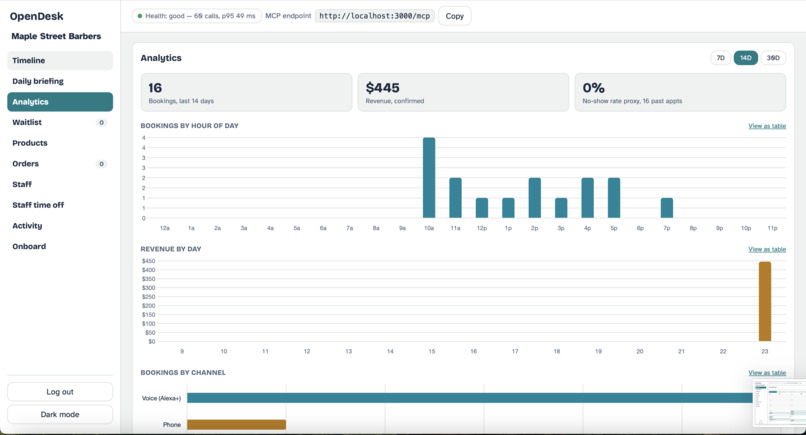Viewport: 806px width, 435px height.
Task: Click the 12p bookings bar
Action: point(482,208)
